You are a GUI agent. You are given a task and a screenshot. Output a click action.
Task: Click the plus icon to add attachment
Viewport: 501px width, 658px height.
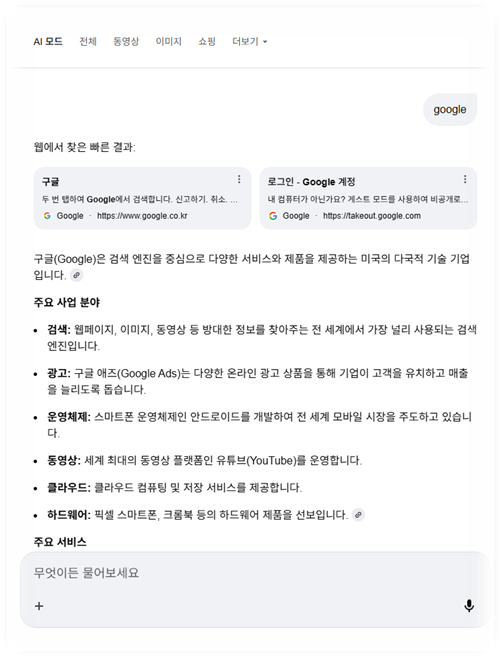39,606
